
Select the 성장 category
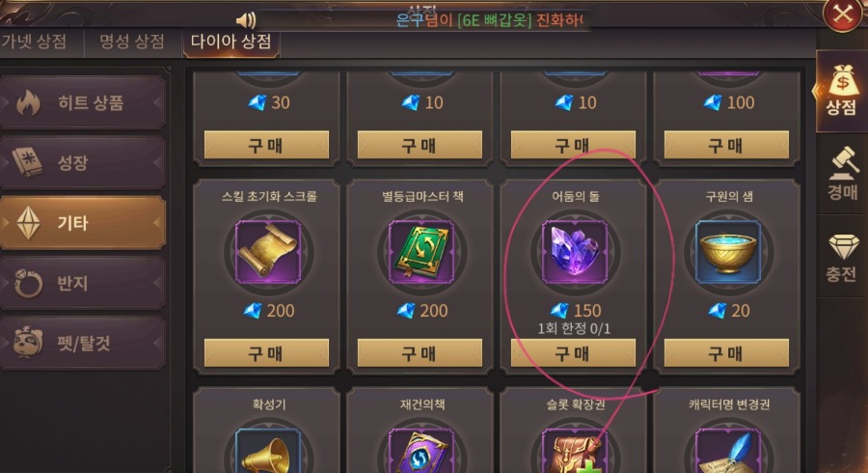click(83, 162)
